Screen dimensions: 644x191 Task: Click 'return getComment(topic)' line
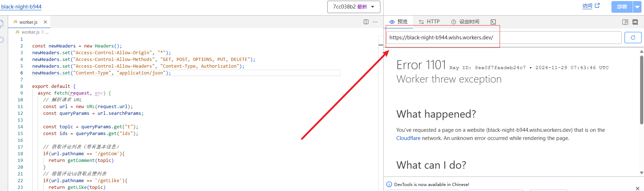81,161
